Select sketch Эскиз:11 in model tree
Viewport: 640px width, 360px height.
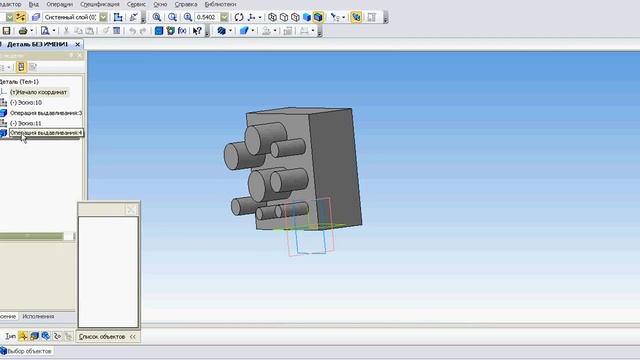pyautogui.click(x=26, y=123)
